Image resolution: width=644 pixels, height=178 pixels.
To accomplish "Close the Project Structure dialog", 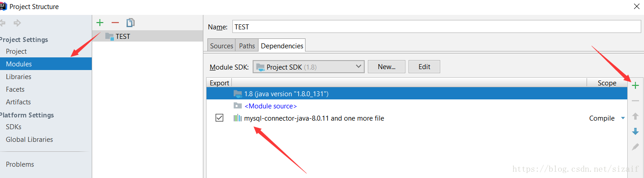I will (x=636, y=6).
